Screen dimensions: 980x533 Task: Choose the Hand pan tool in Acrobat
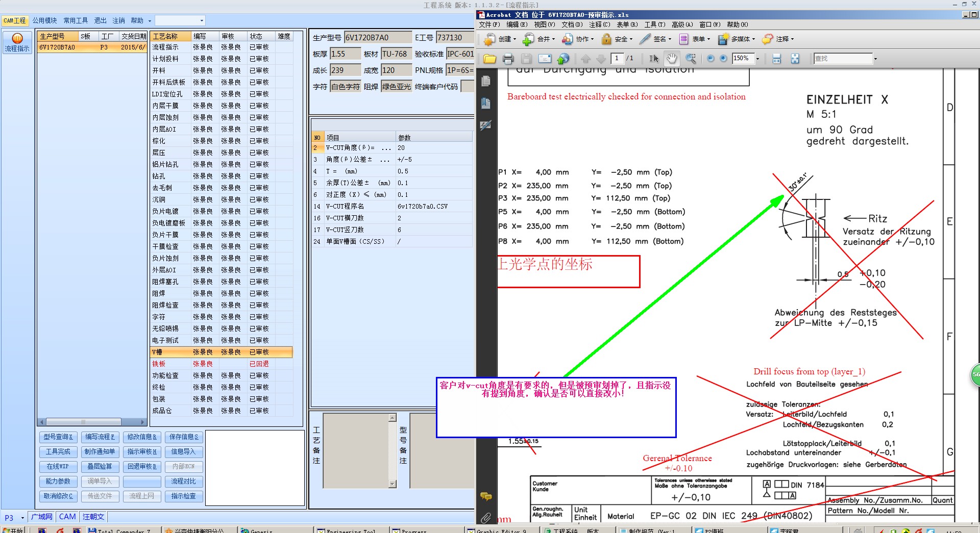[672, 59]
